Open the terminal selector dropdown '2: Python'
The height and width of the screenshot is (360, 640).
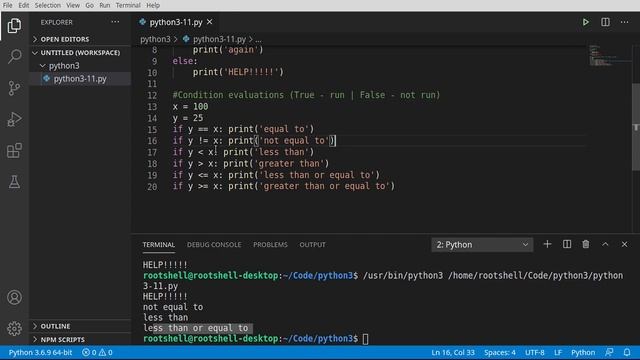482,244
